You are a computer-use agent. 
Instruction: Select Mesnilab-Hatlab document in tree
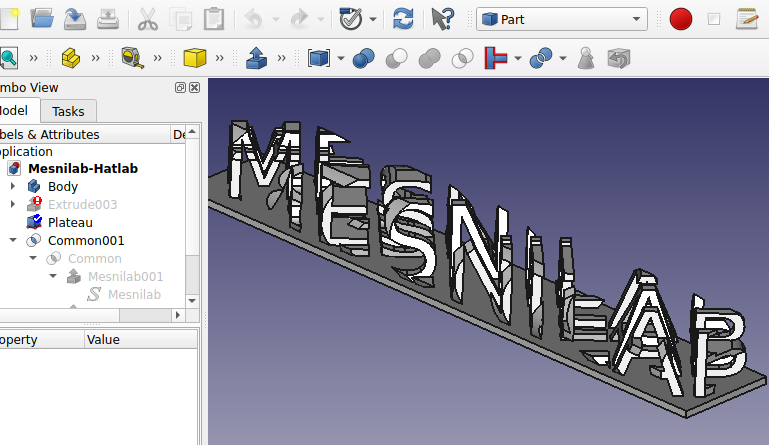pyautogui.click(x=83, y=168)
